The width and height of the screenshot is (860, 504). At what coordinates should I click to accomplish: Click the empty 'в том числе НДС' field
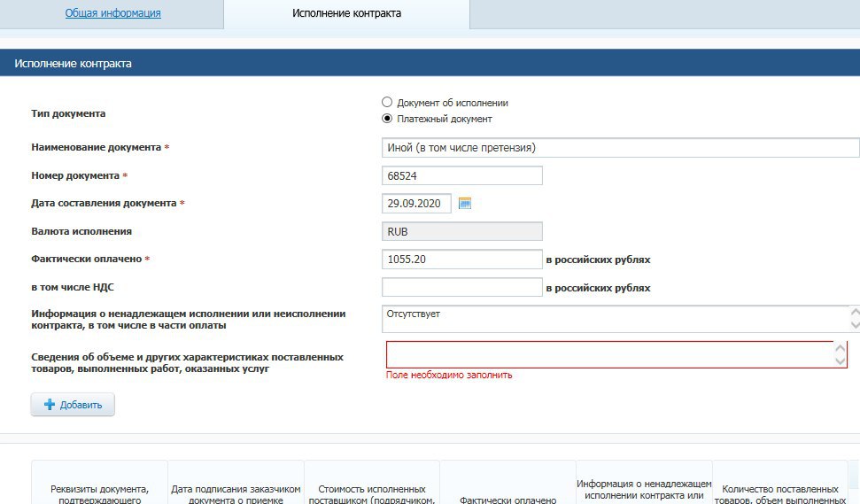tap(461, 287)
